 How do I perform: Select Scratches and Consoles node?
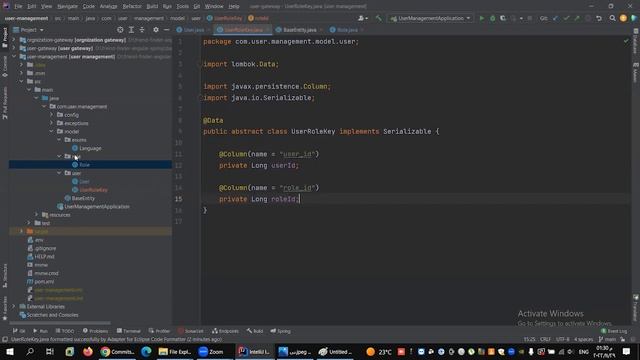pyautogui.click(x=52, y=315)
